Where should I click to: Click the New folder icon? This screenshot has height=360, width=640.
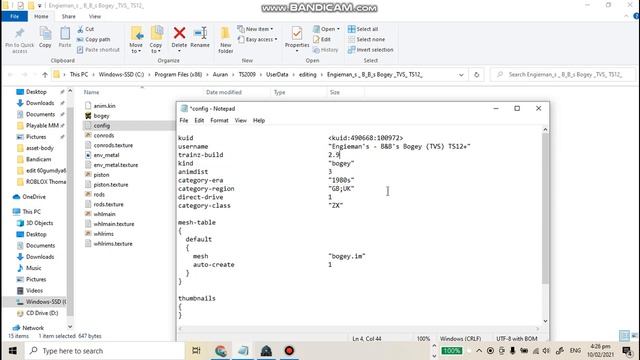coord(225,33)
